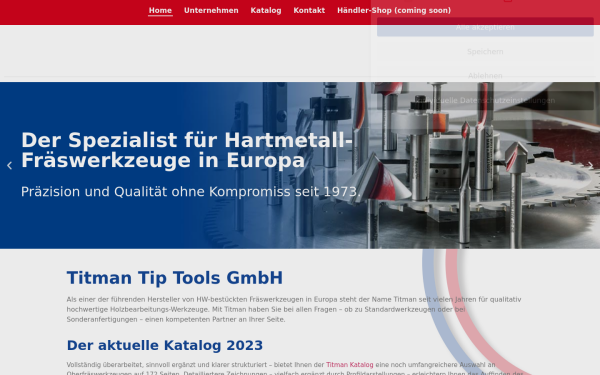Show next slide with right arrow
Image resolution: width=600 pixels, height=375 pixels.
click(x=590, y=166)
